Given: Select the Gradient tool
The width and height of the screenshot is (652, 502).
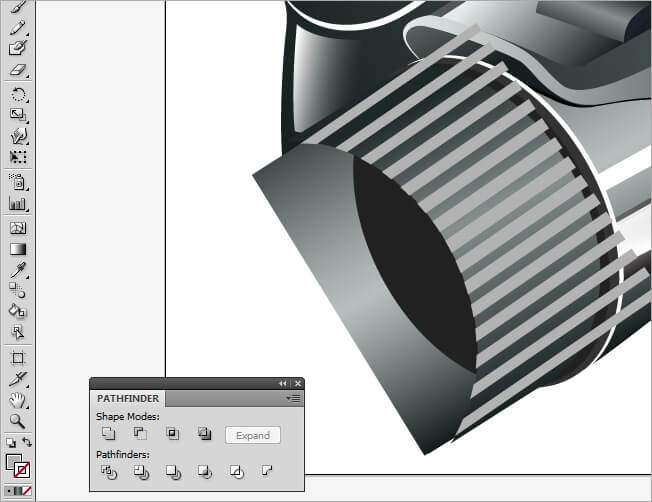Looking at the screenshot, I should coord(17,249).
